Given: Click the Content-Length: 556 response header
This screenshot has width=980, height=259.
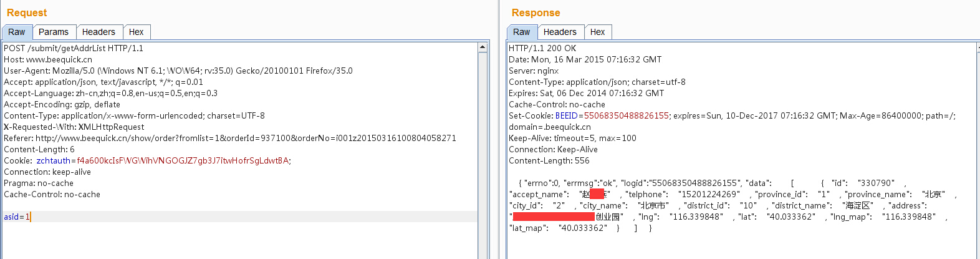Looking at the screenshot, I should (x=549, y=160).
